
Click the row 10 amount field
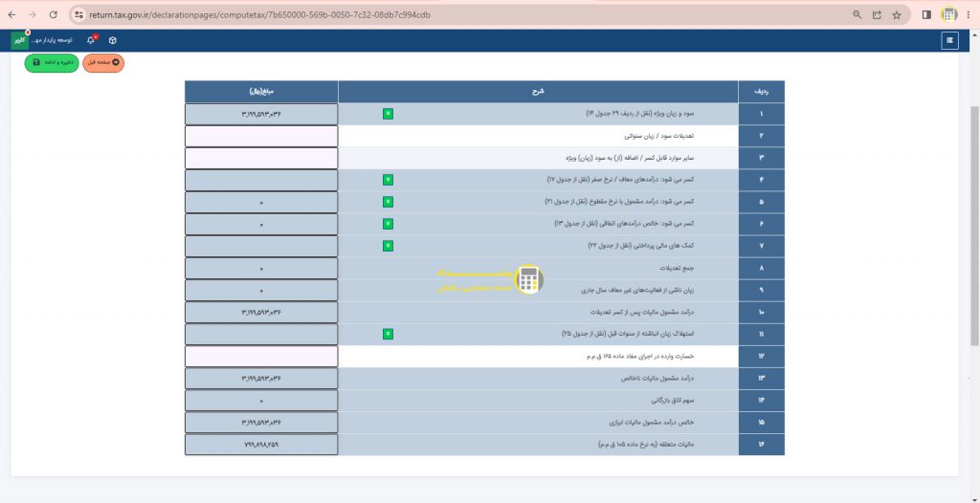(261, 312)
